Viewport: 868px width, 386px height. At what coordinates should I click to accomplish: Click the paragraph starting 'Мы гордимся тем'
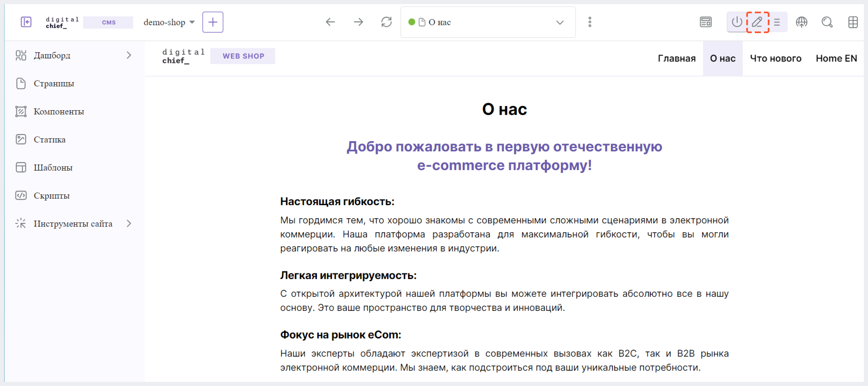(504, 234)
